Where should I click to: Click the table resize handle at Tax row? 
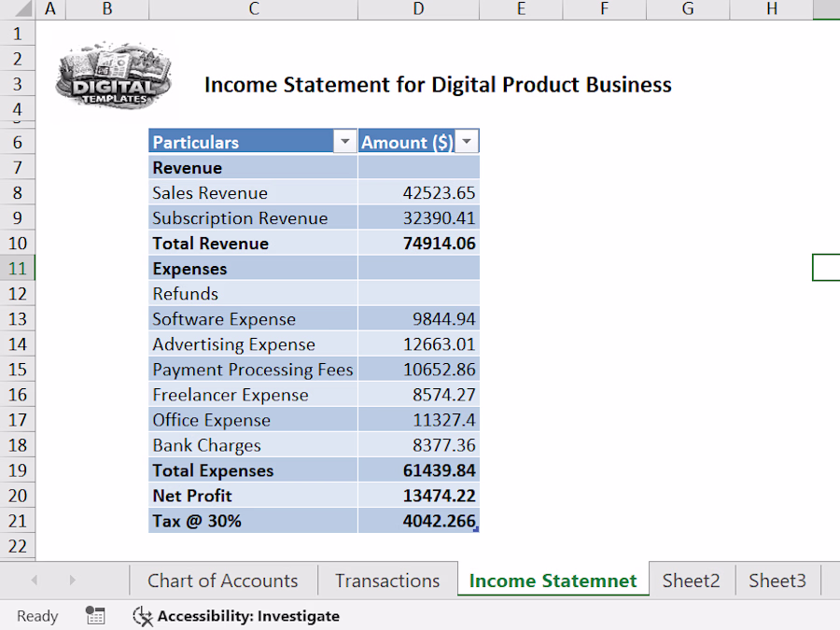476,530
